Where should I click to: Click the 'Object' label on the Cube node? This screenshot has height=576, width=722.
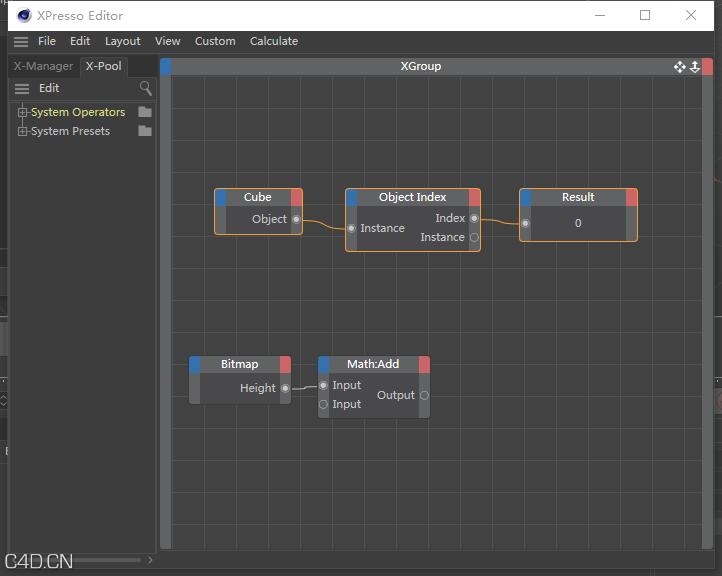[269, 219]
